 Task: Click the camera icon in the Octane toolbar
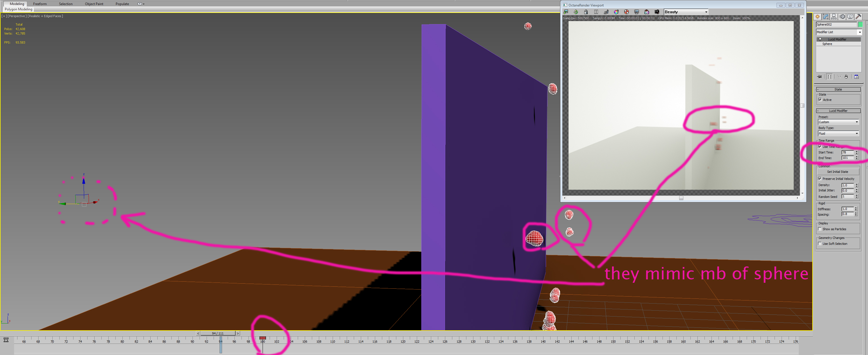click(657, 12)
